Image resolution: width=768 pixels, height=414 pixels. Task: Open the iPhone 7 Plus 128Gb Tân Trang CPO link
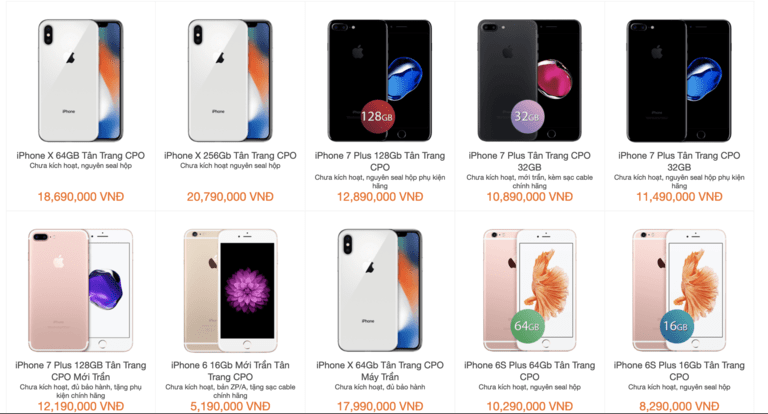380,161
